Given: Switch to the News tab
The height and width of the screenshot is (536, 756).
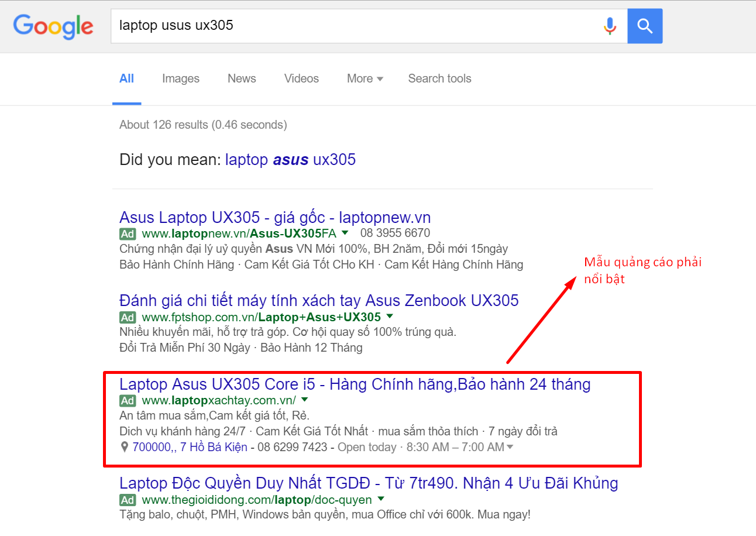Looking at the screenshot, I should pos(241,78).
